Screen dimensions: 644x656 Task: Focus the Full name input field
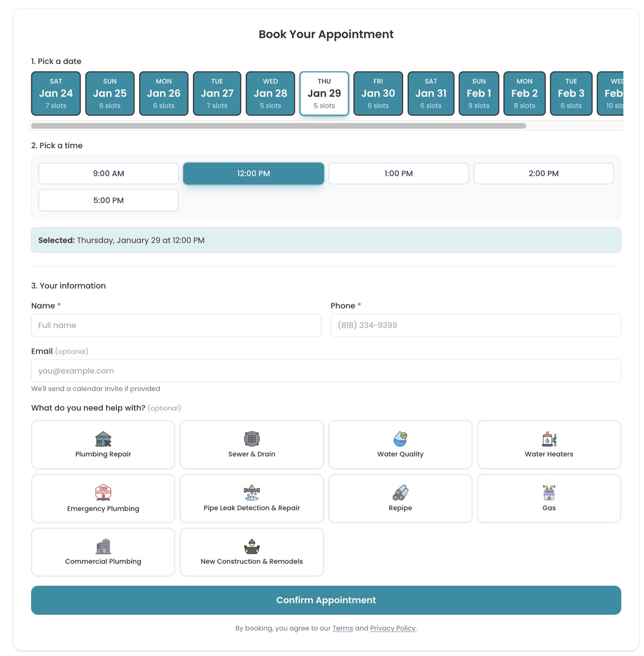coord(176,325)
